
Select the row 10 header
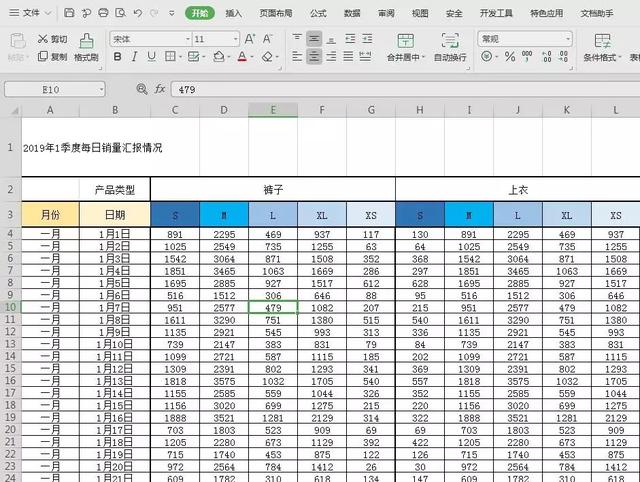point(11,307)
